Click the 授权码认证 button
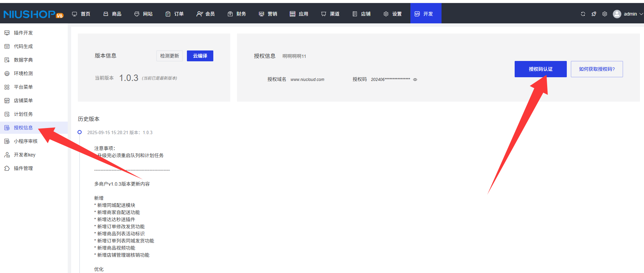Viewport: 644px width, 273px height. (540, 69)
